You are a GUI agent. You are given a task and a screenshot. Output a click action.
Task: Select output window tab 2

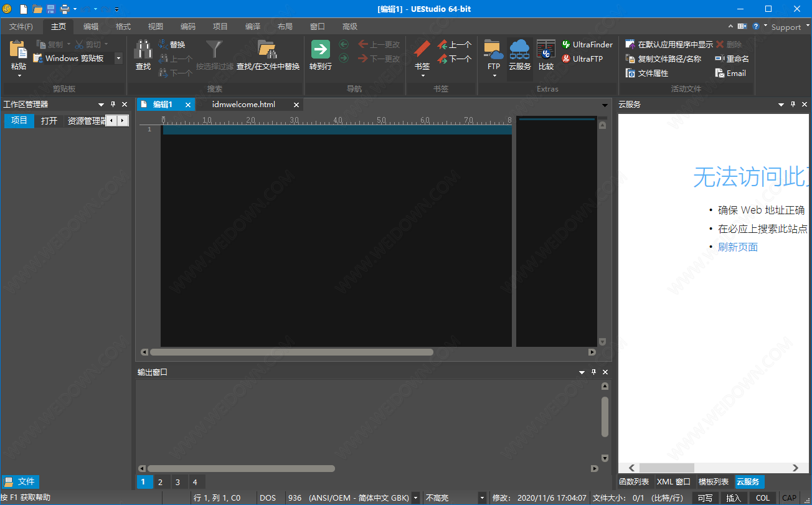(160, 482)
